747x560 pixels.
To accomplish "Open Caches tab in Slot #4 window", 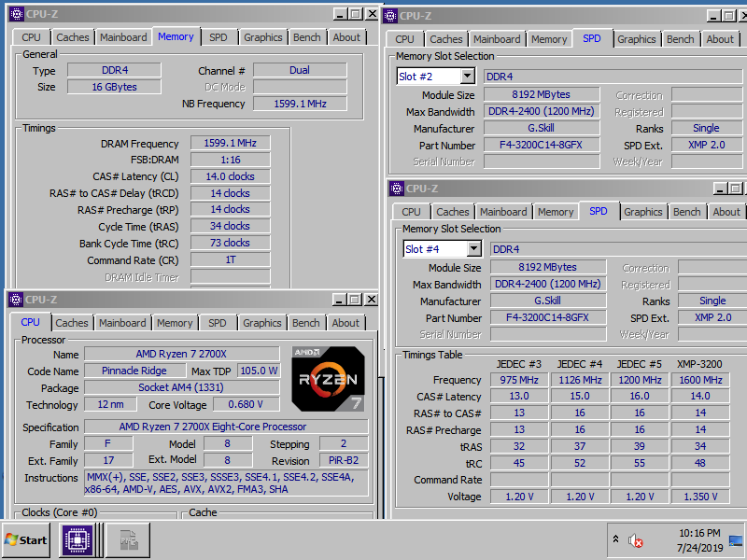I will point(453,212).
